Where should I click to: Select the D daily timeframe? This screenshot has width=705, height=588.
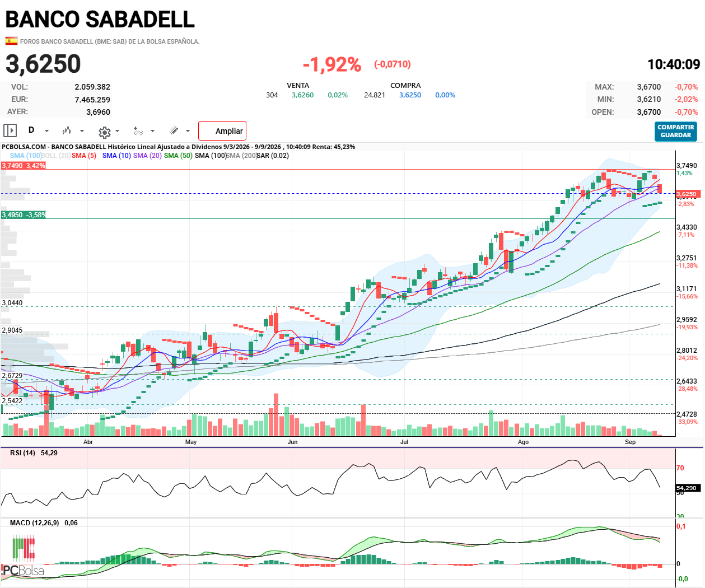click(x=31, y=130)
